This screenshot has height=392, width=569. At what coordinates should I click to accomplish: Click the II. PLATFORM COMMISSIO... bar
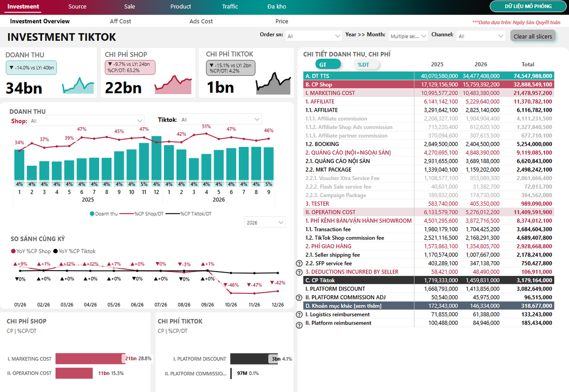click(x=231, y=374)
